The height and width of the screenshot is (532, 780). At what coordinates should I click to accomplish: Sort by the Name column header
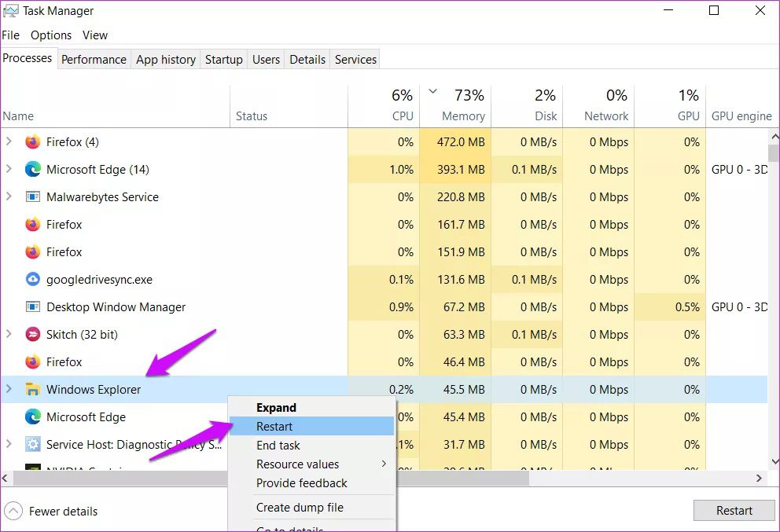click(115, 106)
